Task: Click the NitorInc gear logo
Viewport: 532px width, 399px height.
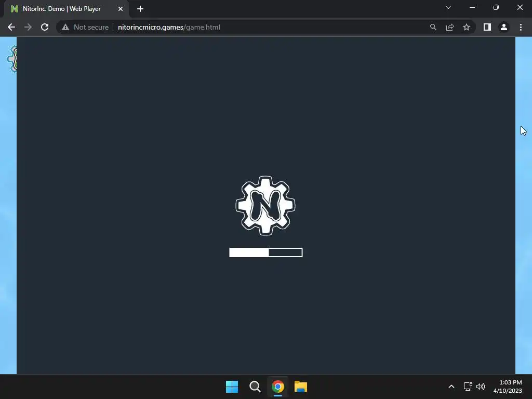Action: pos(265,206)
